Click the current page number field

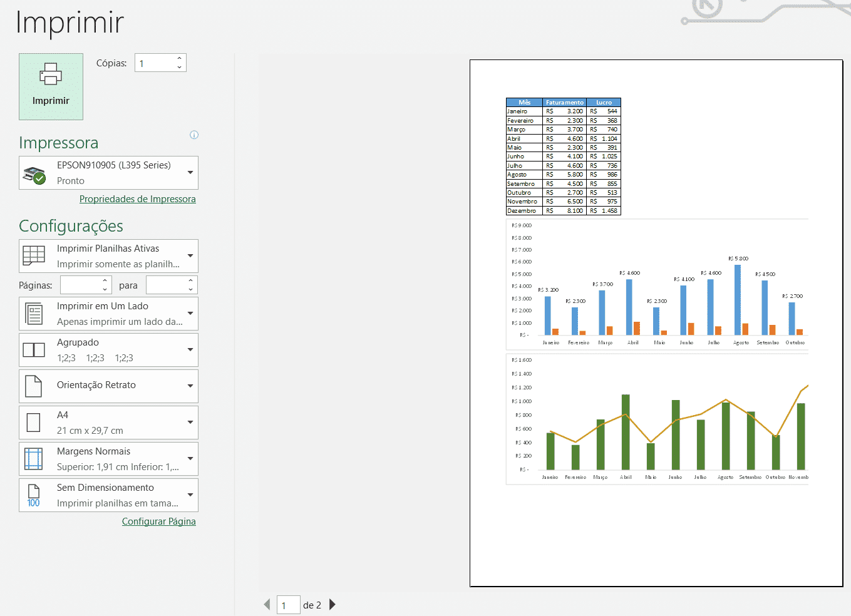click(x=288, y=605)
